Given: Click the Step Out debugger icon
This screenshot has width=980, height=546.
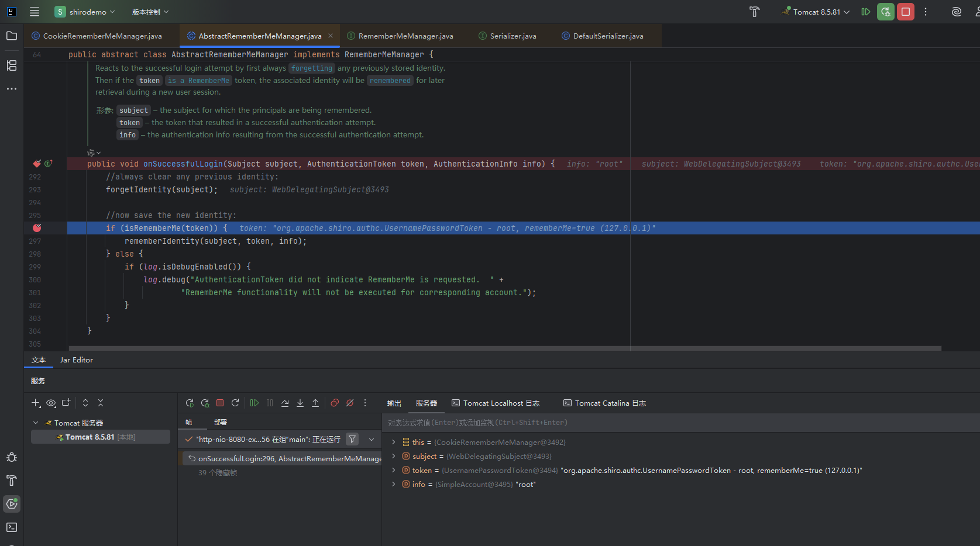Looking at the screenshot, I should click(315, 403).
